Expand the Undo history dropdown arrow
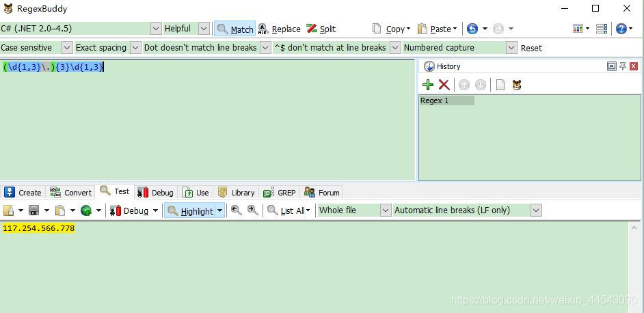The width and height of the screenshot is (644, 313). 485,28
